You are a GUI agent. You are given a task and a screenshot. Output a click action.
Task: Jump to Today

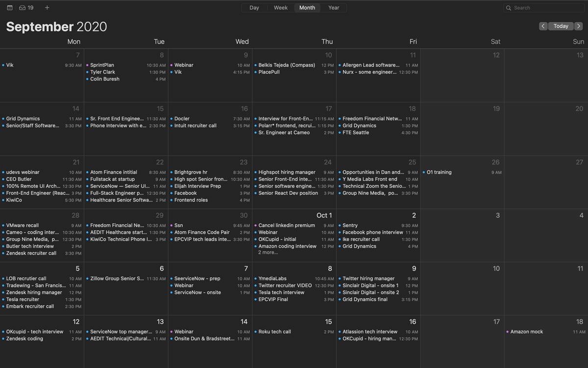(x=561, y=26)
